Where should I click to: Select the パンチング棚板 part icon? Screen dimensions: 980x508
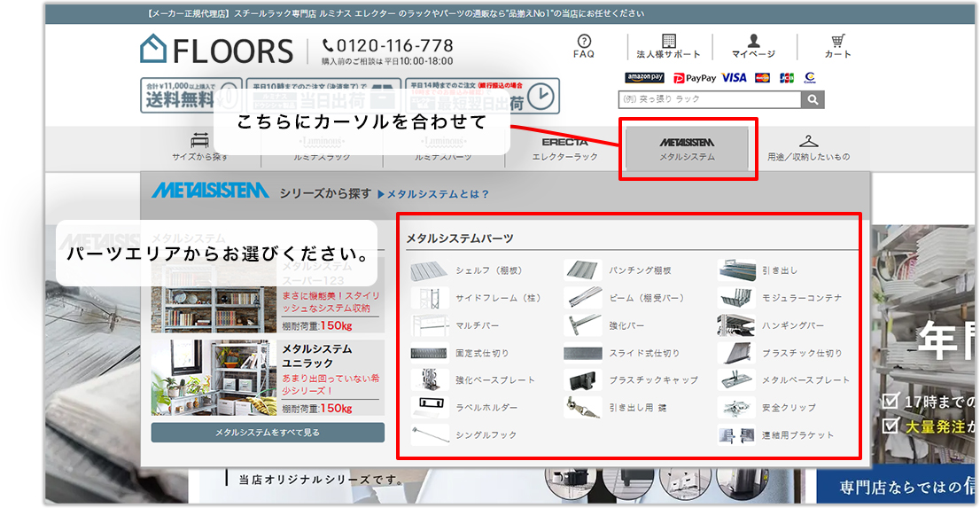click(582, 271)
